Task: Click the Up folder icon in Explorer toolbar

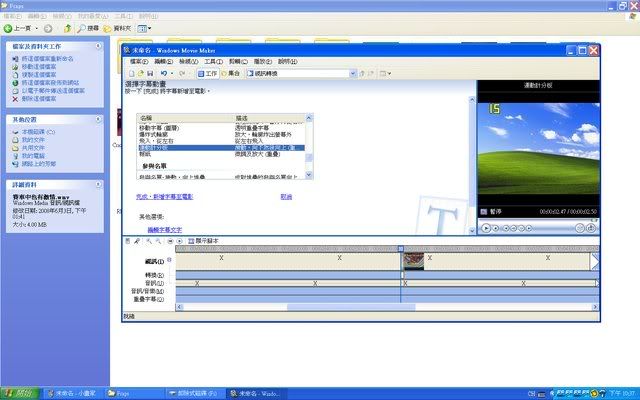Action: coord(67,28)
